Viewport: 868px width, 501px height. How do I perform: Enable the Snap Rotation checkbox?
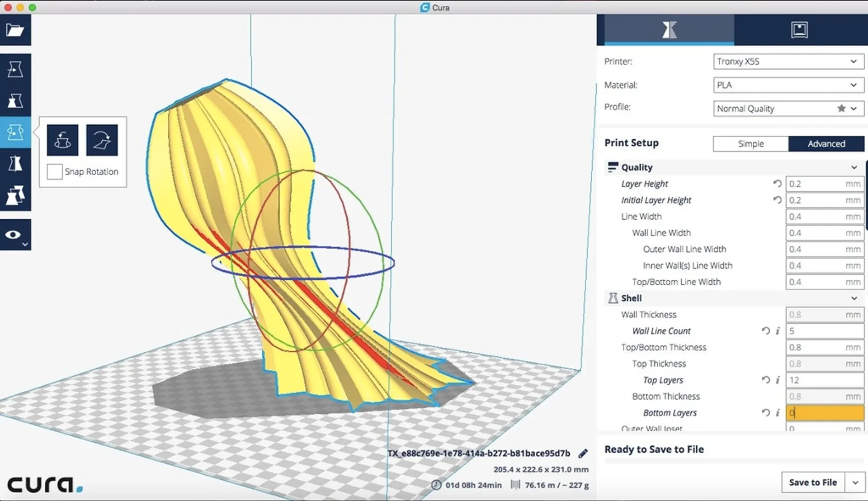(x=55, y=172)
